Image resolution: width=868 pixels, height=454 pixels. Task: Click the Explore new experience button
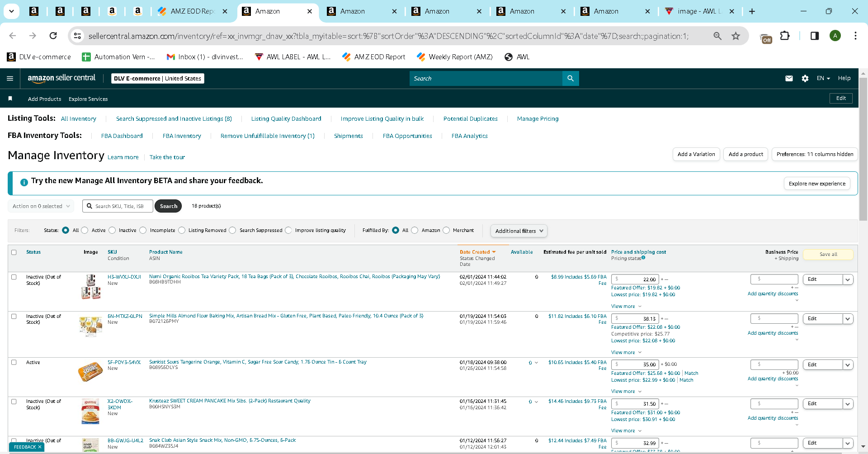(x=817, y=184)
